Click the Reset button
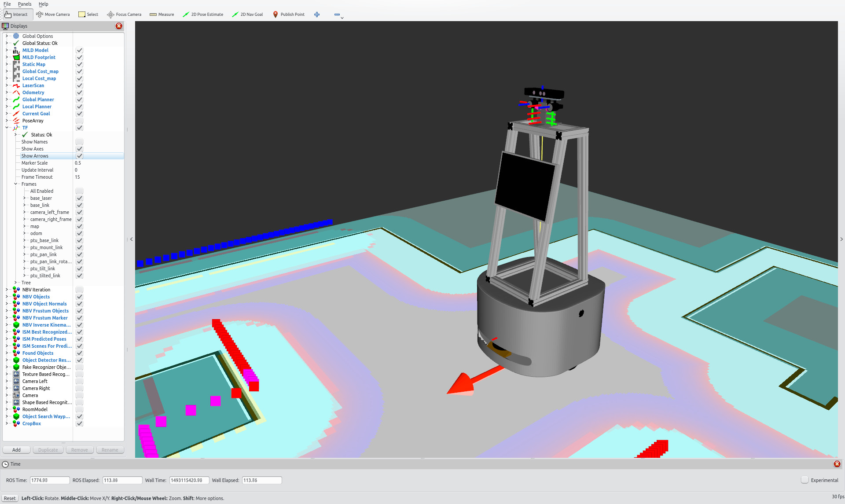The width and height of the screenshot is (845, 504). (x=10, y=498)
